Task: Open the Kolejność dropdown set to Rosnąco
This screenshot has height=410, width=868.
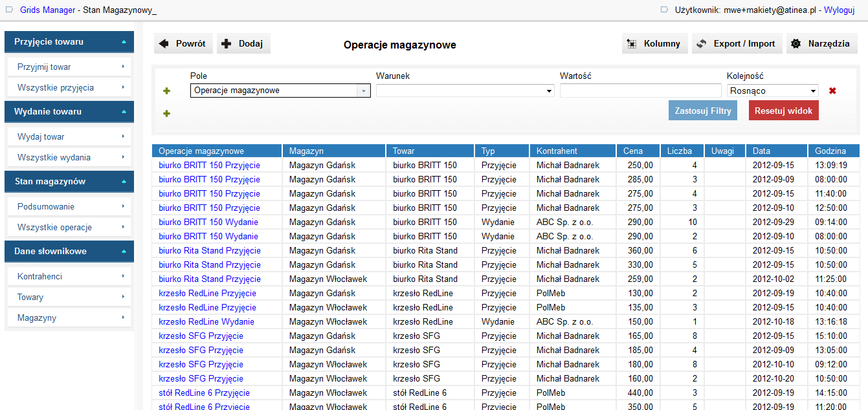Action: coord(773,91)
